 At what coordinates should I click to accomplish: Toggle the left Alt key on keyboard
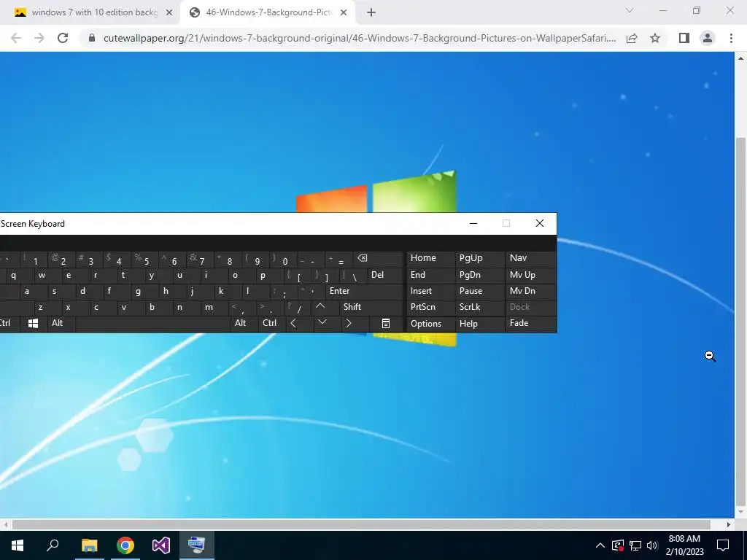coord(61,323)
